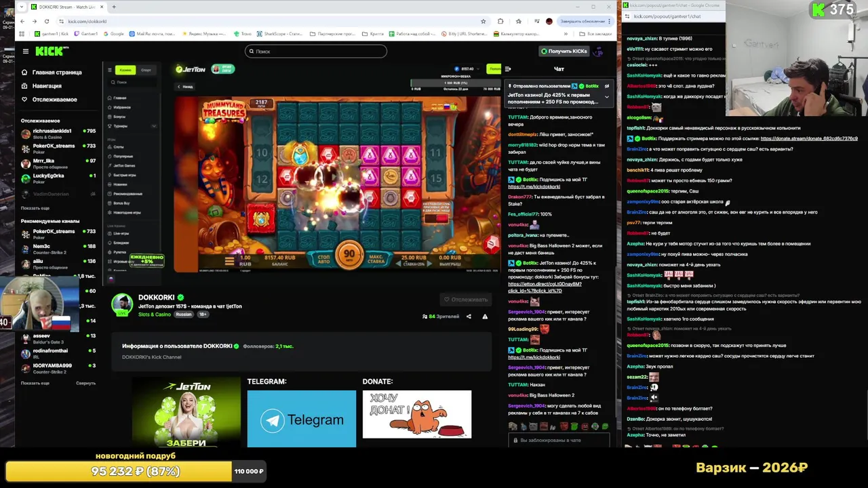Click the Назад button in JetTon
The width and height of the screenshot is (868, 488).
click(x=185, y=86)
